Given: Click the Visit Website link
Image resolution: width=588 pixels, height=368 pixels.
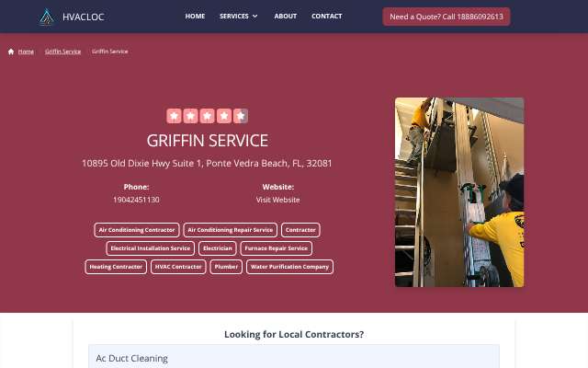Looking at the screenshot, I should tap(277, 200).
